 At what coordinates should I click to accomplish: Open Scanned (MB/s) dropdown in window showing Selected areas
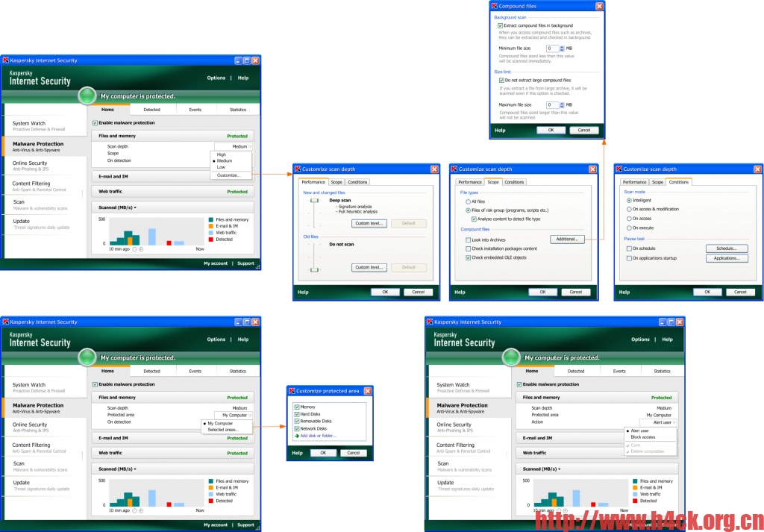click(x=117, y=469)
